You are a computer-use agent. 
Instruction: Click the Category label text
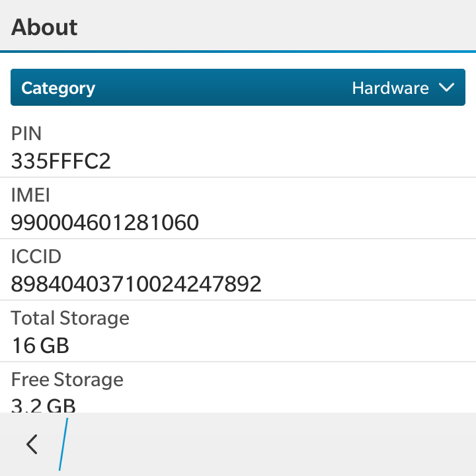coord(58,88)
